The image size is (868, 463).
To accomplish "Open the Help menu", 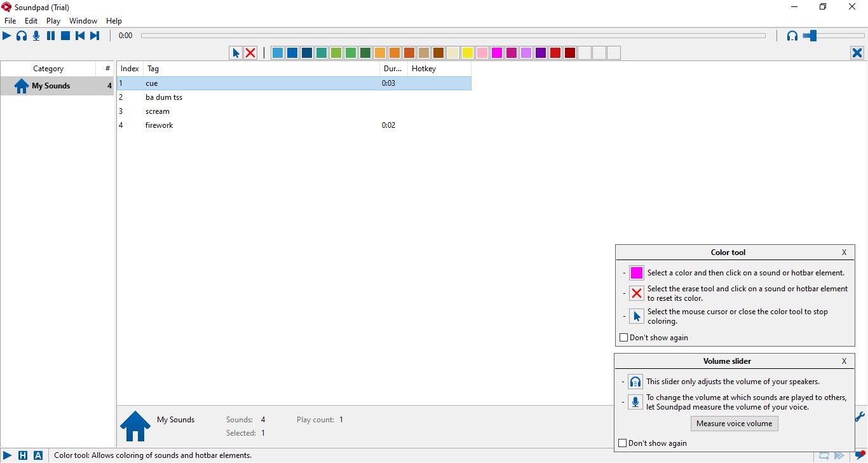I will pyautogui.click(x=114, y=21).
